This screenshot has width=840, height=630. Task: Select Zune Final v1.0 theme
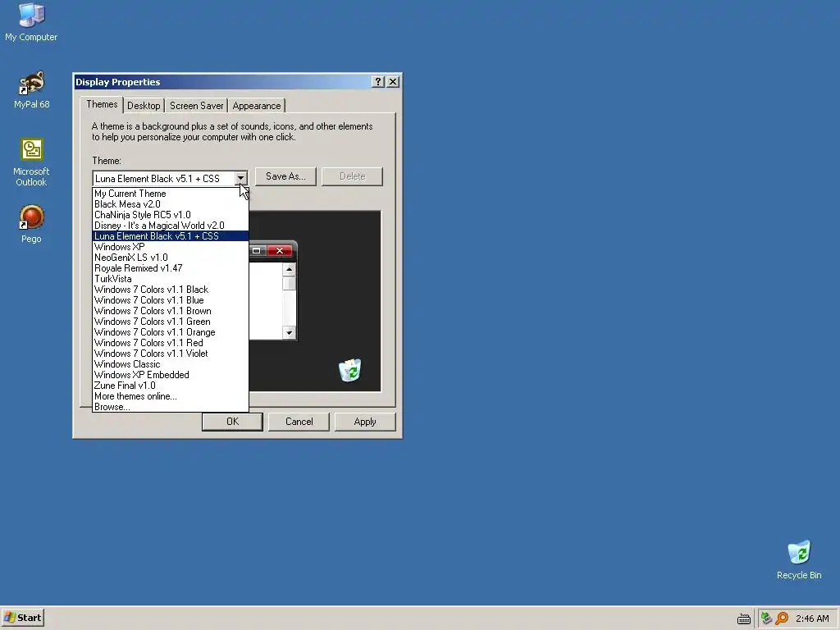171,386
